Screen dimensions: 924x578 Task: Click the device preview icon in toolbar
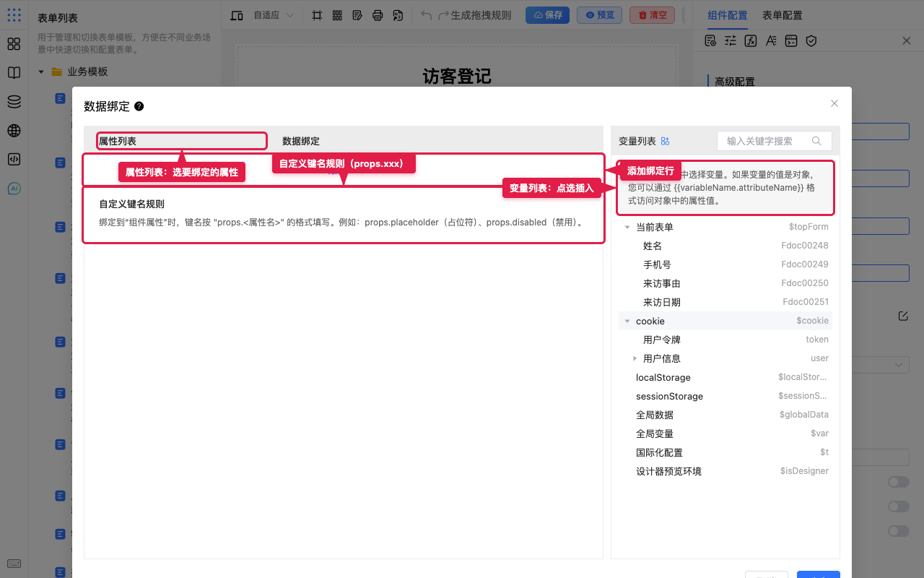click(237, 15)
